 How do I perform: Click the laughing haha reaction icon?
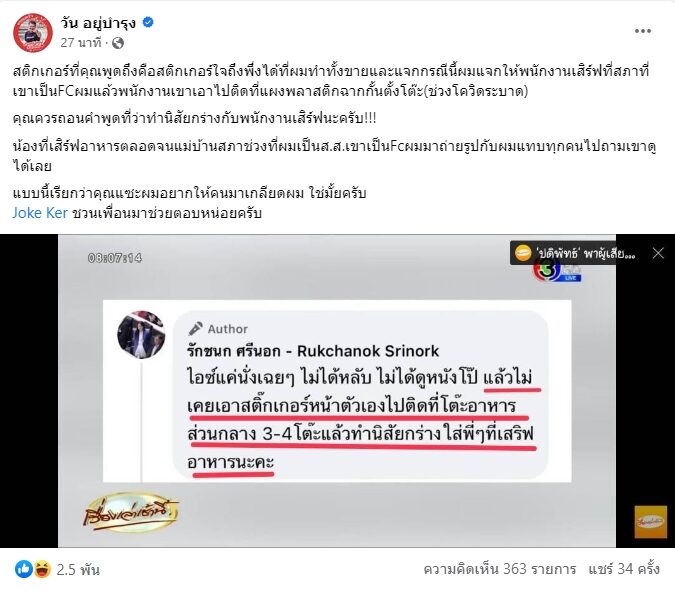(41, 569)
